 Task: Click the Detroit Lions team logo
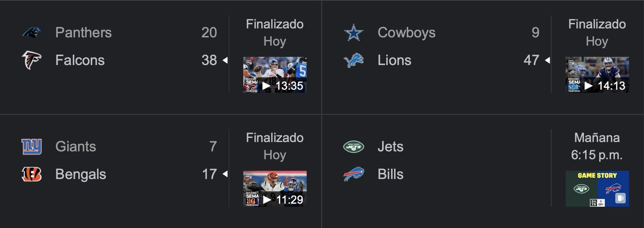click(353, 60)
